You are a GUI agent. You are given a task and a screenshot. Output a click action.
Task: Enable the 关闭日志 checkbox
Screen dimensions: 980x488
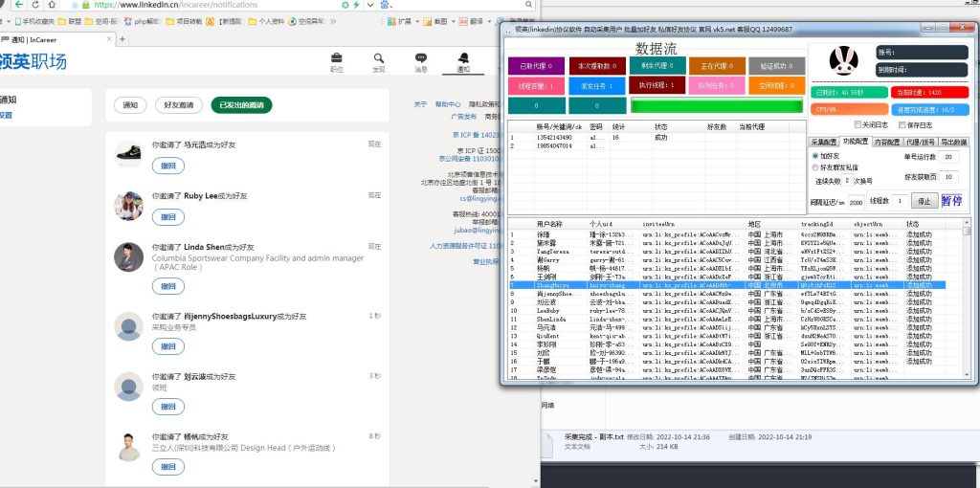(x=857, y=124)
